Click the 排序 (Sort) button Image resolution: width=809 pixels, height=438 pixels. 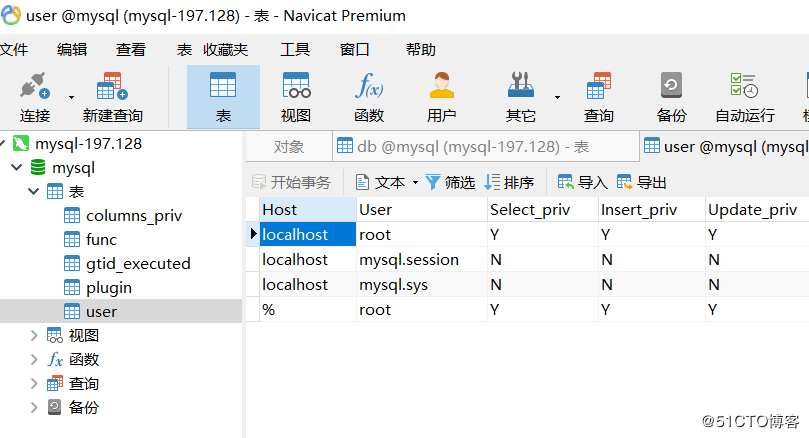tap(509, 182)
